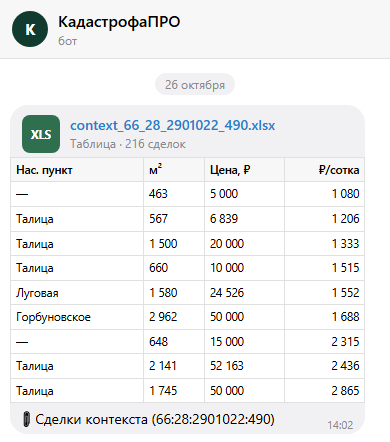Select the area cell 1 500
The width and height of the screenshot is (390, 442).
(174, 244)
